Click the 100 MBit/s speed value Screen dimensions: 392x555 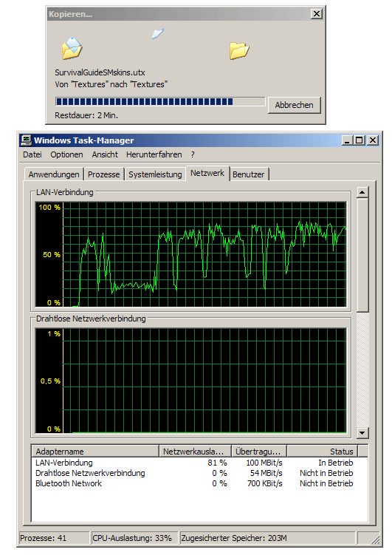pos(264,463)
